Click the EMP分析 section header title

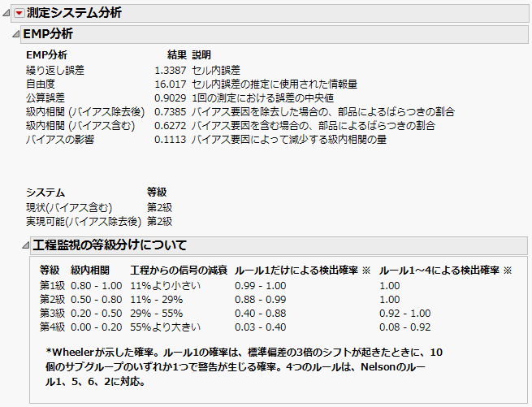coord(48,34)
